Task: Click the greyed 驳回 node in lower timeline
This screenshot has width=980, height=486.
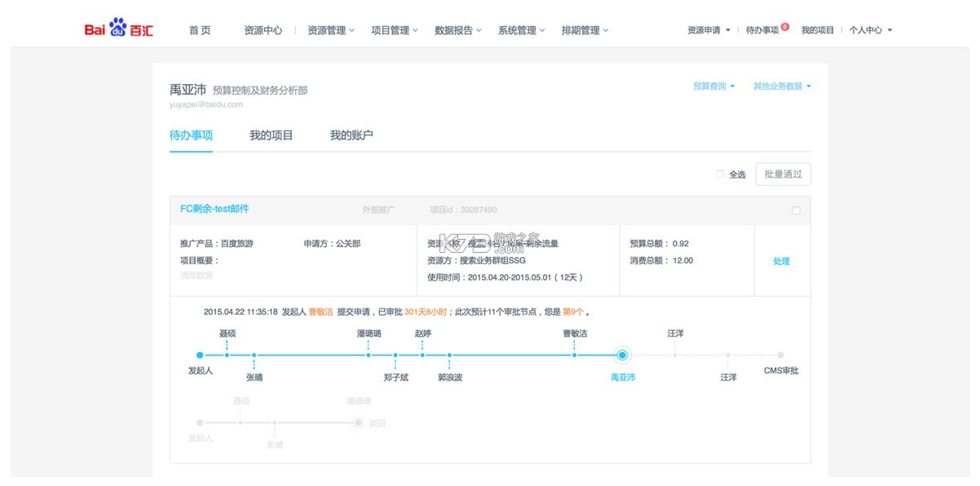Action: pyautogui.click(x=358, y=422)
